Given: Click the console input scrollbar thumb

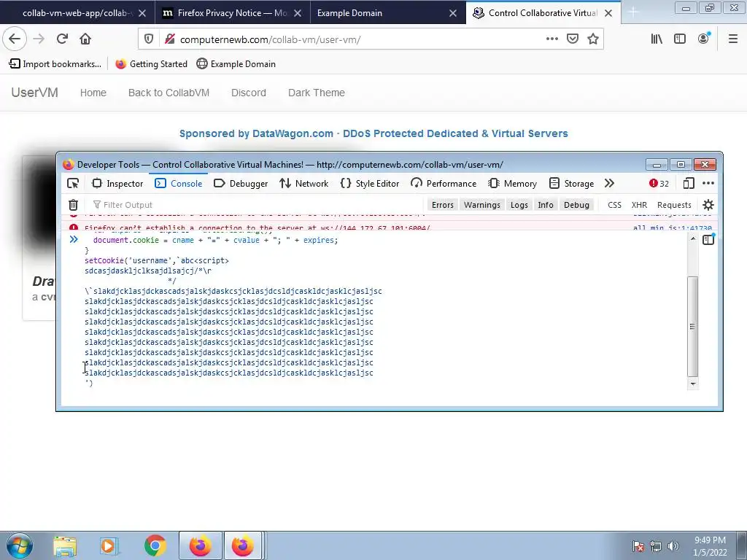Looking at the screenshot, I should pyautogui.click(x=693, y=327).
